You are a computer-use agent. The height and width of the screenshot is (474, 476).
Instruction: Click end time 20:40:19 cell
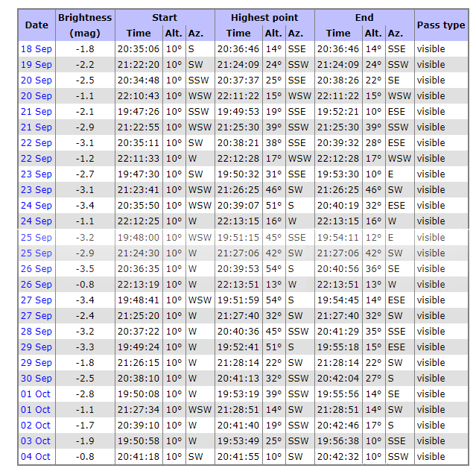tap(338, 206)
